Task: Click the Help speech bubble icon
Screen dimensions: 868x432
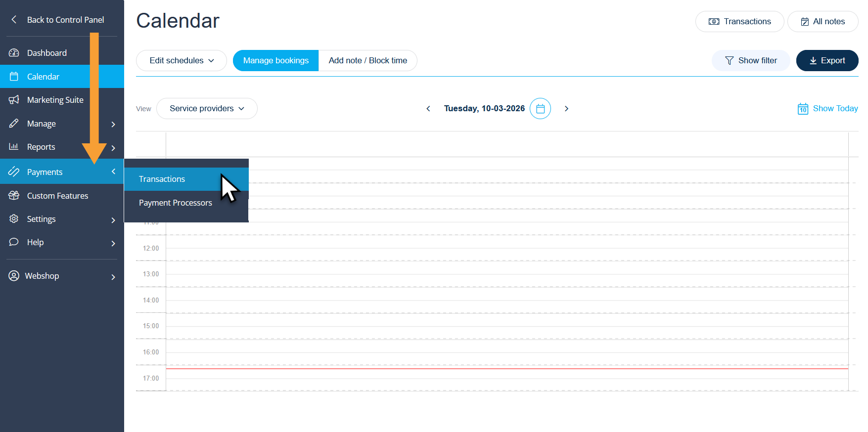Action: pyautogui.click(x=14, y=242)
